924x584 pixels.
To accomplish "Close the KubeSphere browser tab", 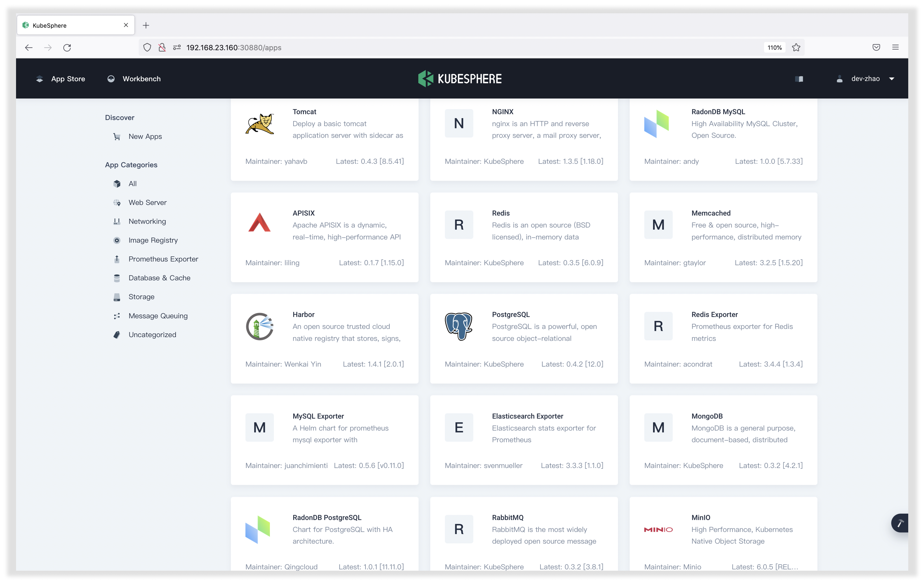I will (x=126, y=25).
